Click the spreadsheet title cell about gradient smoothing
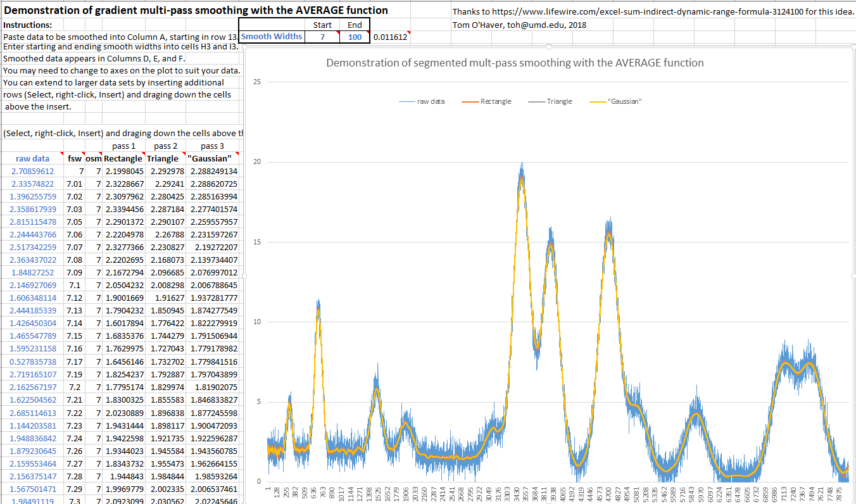Image resolution: width=856 pixels, height=504 pixels. click(x=196, y=11)
